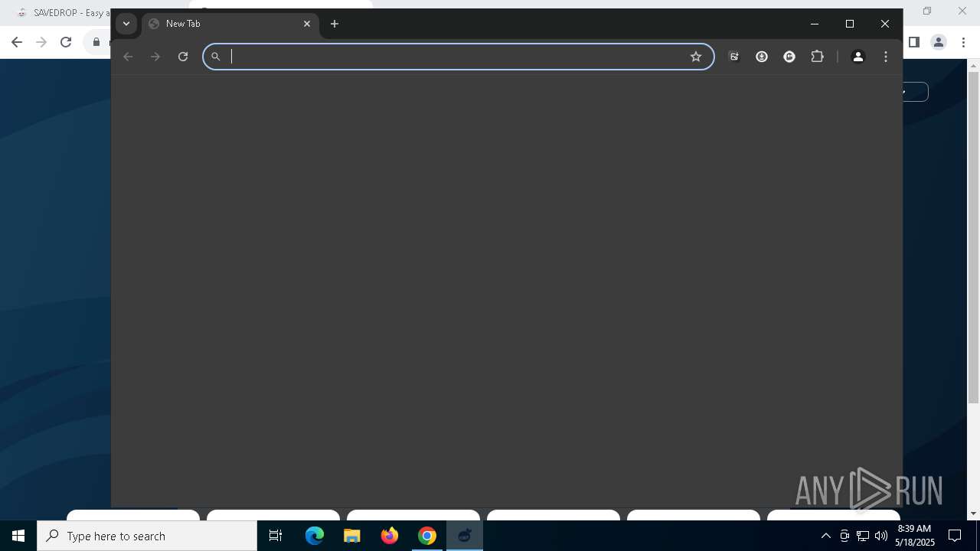Open the Extensions puzzle-piece menu
980x551 pixels.
tap(817, 57)
